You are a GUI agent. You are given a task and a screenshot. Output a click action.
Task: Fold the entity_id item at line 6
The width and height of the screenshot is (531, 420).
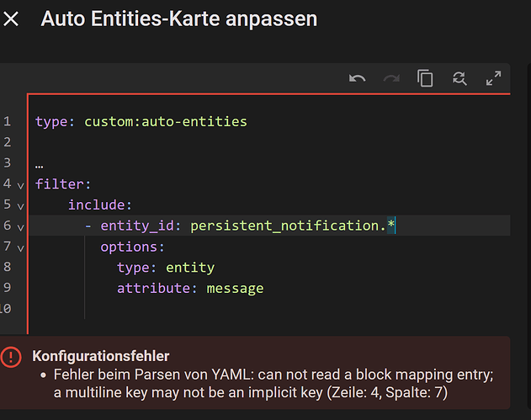(21, 227)
